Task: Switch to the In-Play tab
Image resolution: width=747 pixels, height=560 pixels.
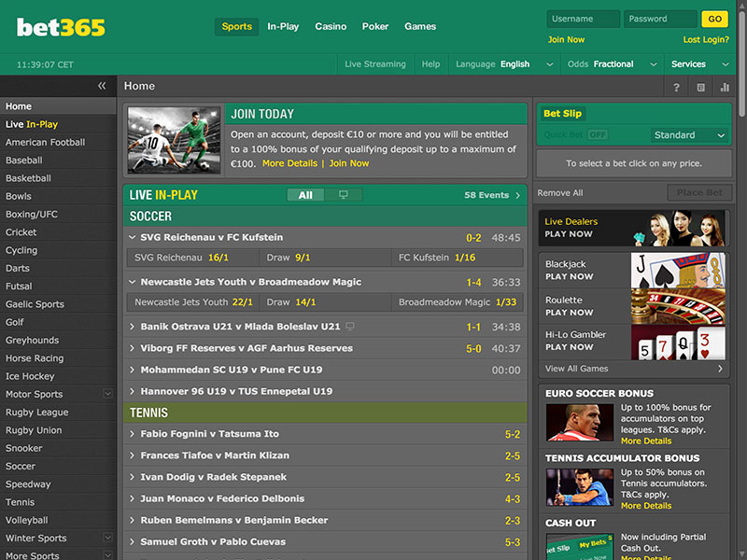Action: tap(283, 27)
